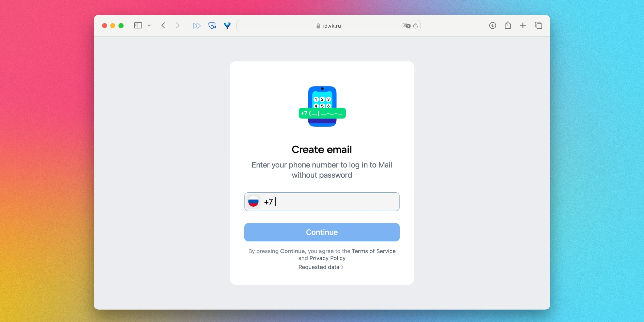This screenshot has height=322, width=644.
Task: Click the Create email heading
Action: (x=322, y=150)
